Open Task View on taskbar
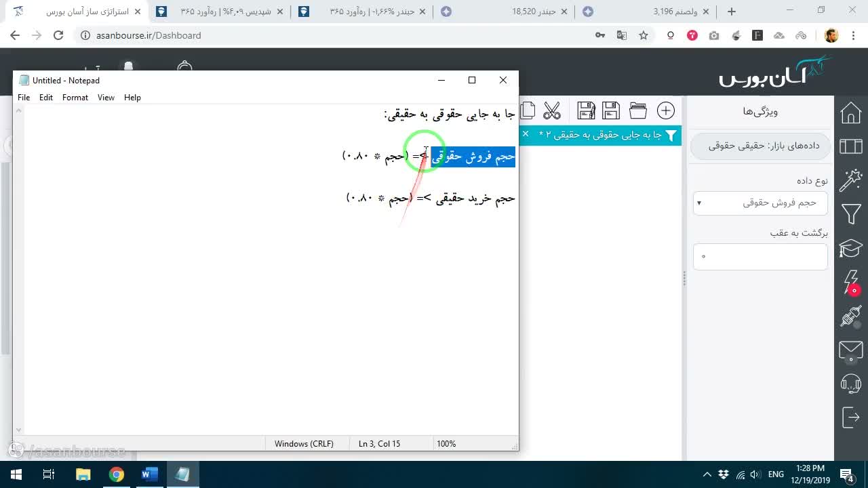Image resolution: width=868 pixels, height=488 pixels. point(49,474)
